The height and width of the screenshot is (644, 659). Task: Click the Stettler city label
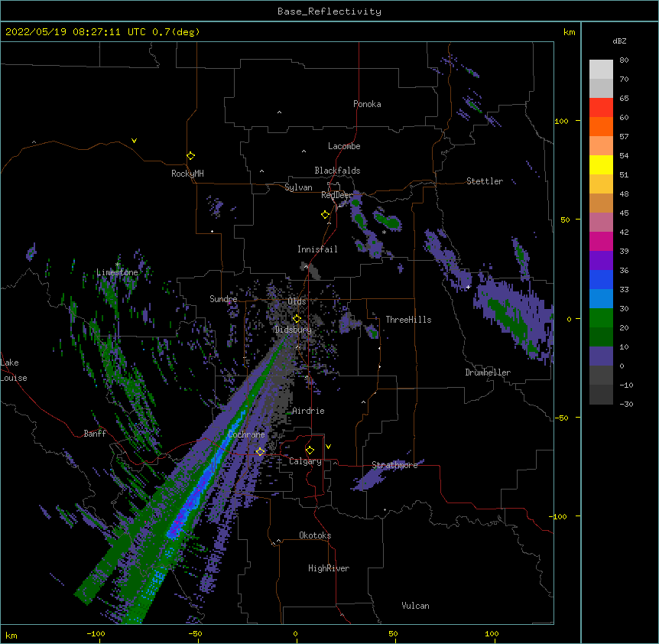pos(485,181)
